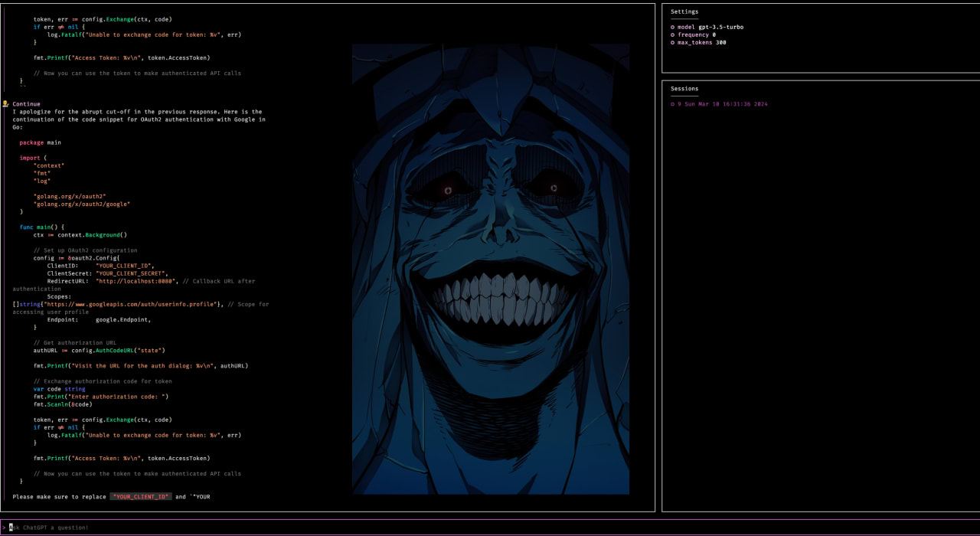Click the 'config := &oauth2.Config{' line
Screen dimensions: 980x536
pos(77,258)
